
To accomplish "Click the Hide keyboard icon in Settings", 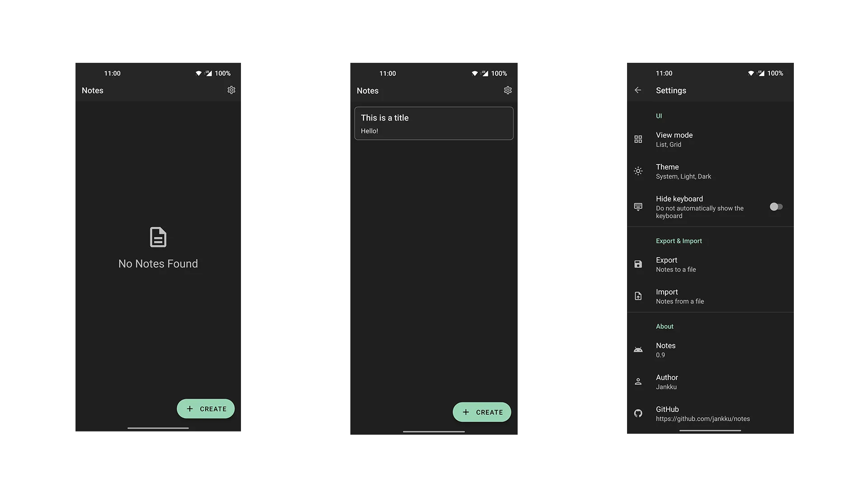I will tap(638, 207).
